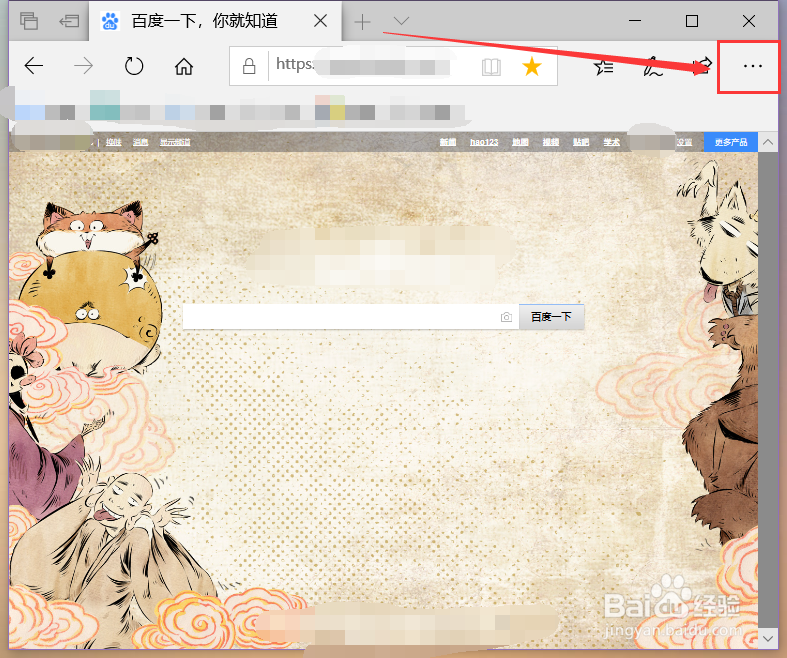
Task: Minimize the browser window
Action: tap(635, 21)
